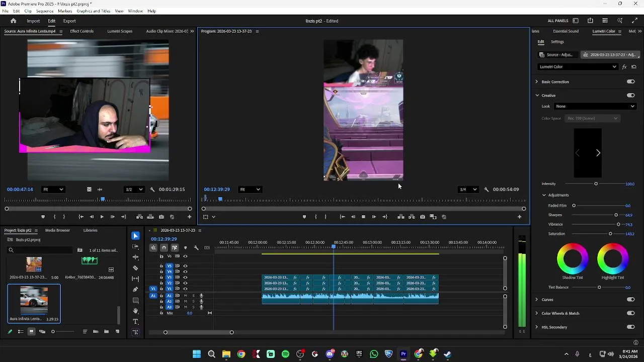Viewport: 644px width, 362px height.
Task: Select the Pen tool
Action: 135,290
